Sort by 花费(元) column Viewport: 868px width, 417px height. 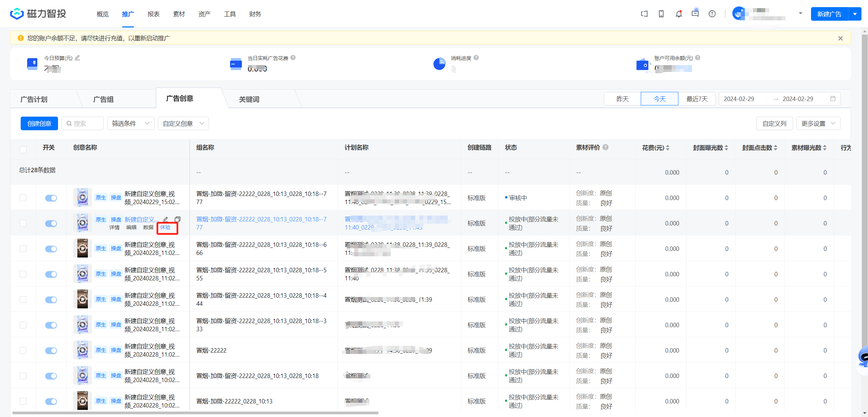tap(668, 147)
